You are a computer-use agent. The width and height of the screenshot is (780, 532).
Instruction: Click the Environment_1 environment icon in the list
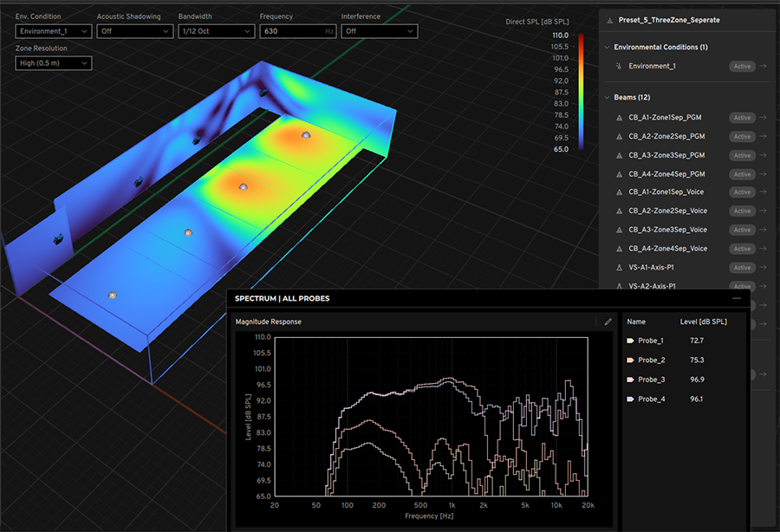click(619, 67)
